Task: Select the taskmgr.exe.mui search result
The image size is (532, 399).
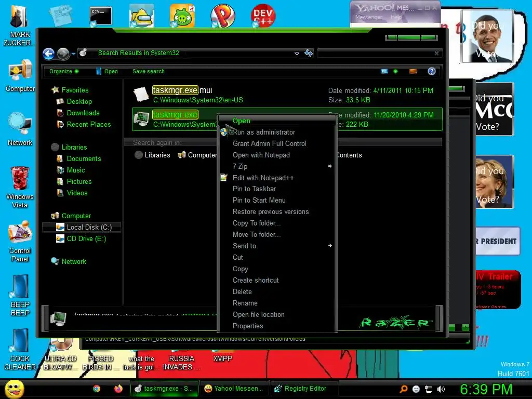Action: tap(287, 95)
